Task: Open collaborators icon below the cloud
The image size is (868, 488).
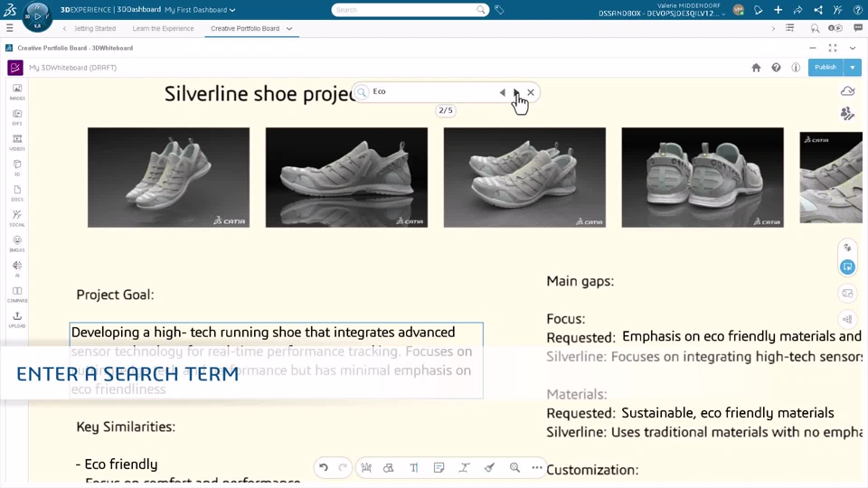Action: click(847, 114)
